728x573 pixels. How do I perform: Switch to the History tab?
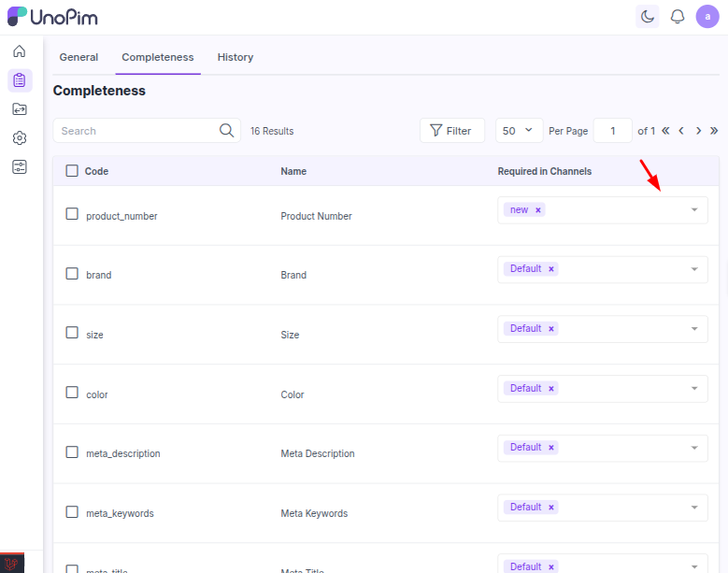[x=236, y=57]
